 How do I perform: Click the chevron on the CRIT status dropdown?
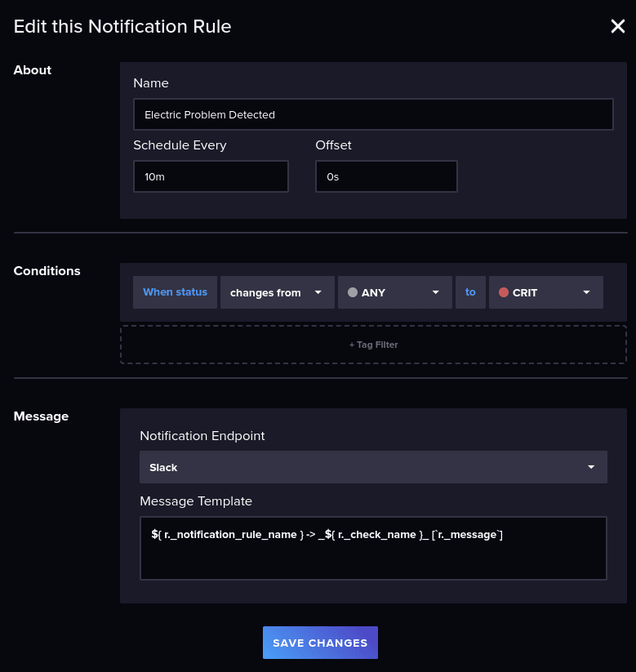586,291
